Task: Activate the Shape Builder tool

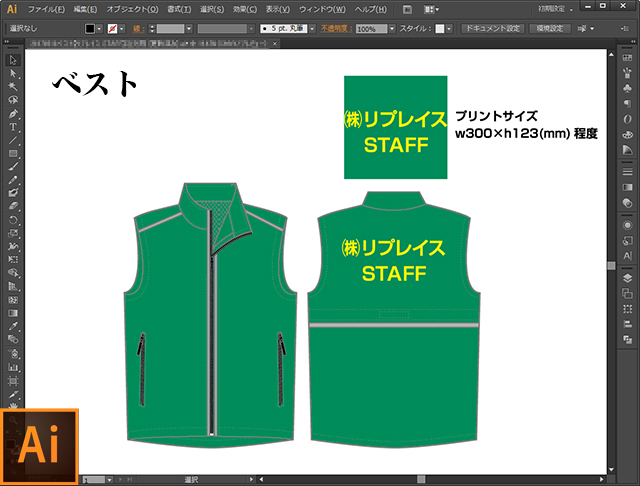Action: 13,273
